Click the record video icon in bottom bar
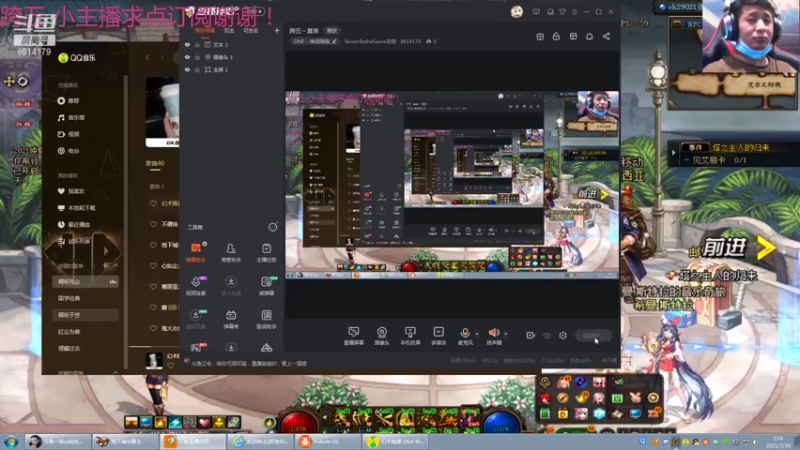Image resolution: width=800 pixels, height=450 pixels. tap(531, 335)
